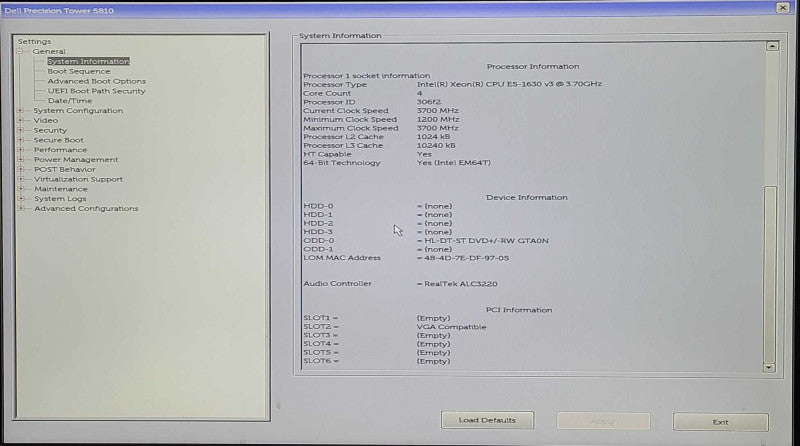Click the Processor Information heading

pyautogui.click(x=533, y=66)
